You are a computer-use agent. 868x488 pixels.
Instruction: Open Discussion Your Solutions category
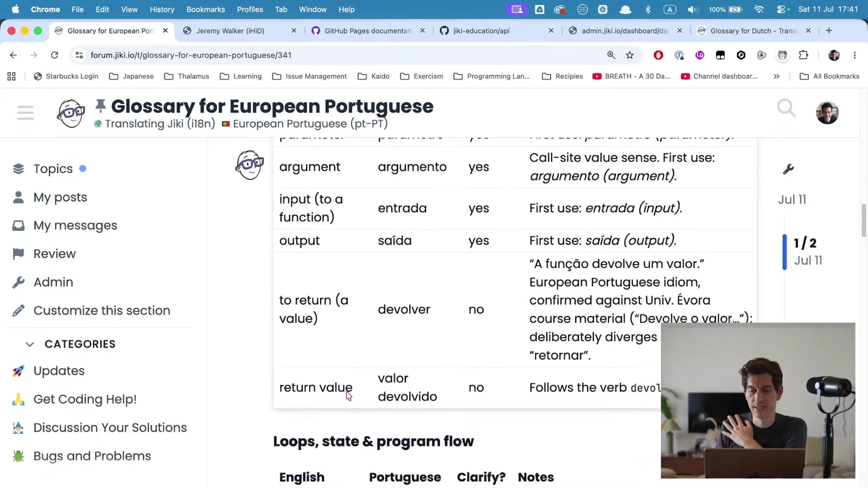110,428
